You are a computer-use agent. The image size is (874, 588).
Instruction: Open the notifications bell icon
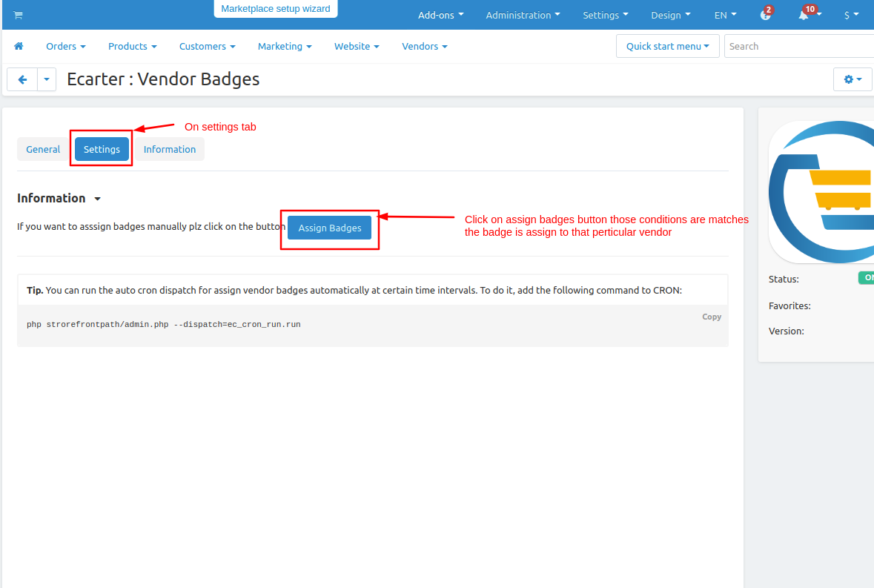click(804, 15)
